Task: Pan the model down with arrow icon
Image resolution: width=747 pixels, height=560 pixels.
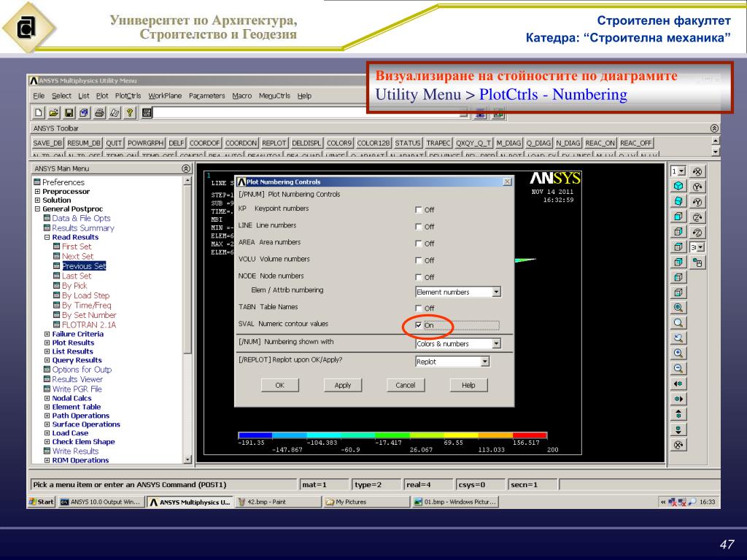Action: tap(678, 429)
